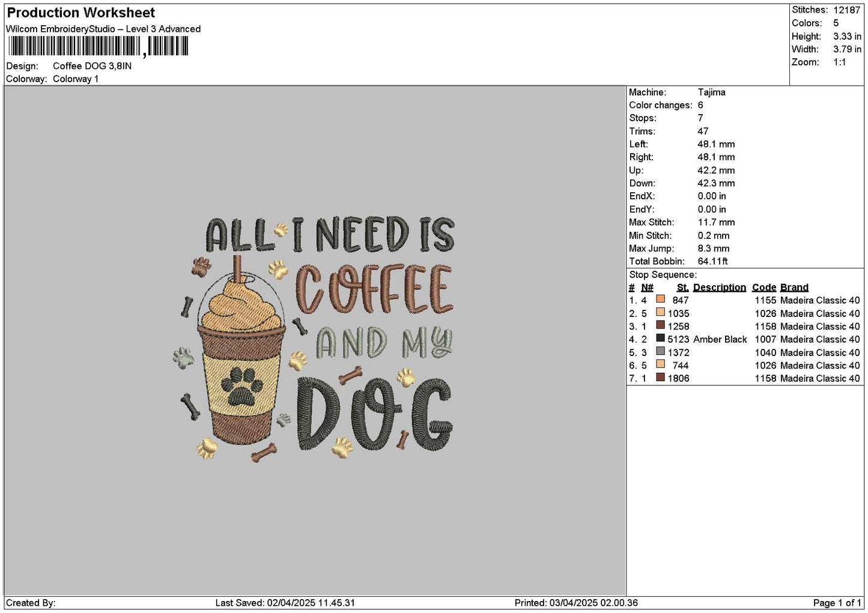Click code 1007 in stop sequence
868x613 pixels.
(765, 339)
